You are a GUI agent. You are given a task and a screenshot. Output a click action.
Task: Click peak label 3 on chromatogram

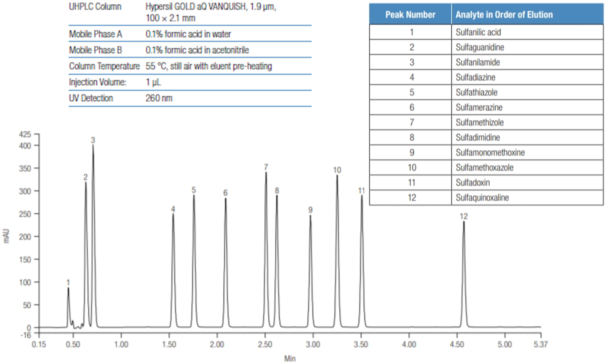coord(93,140)
